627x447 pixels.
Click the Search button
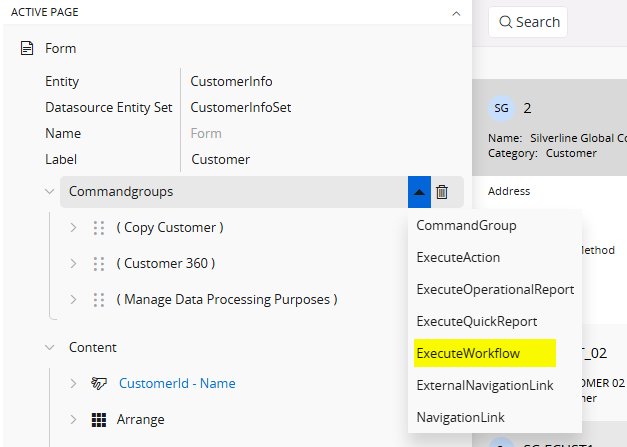point(528,22)
